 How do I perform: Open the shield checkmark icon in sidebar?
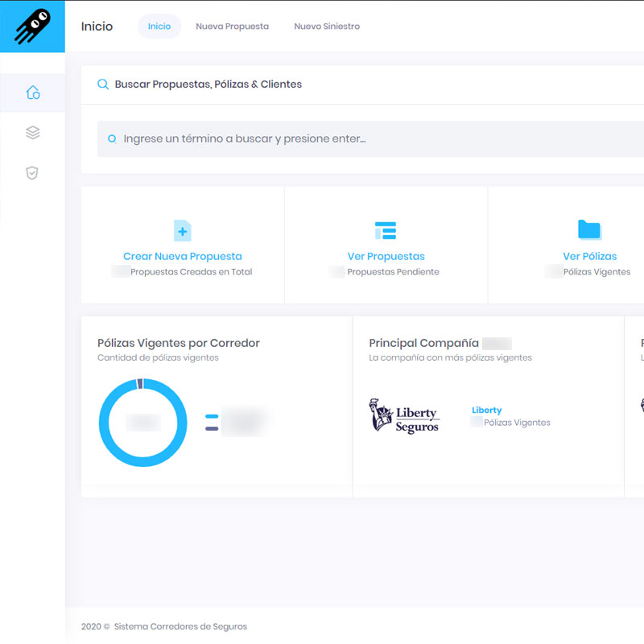[32, 172]
